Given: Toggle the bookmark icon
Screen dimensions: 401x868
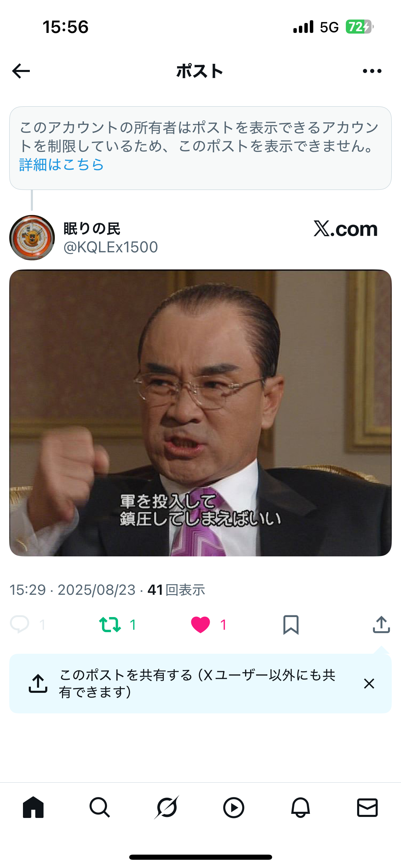Looking at the screenshot, I should click(x=291, y=625).
